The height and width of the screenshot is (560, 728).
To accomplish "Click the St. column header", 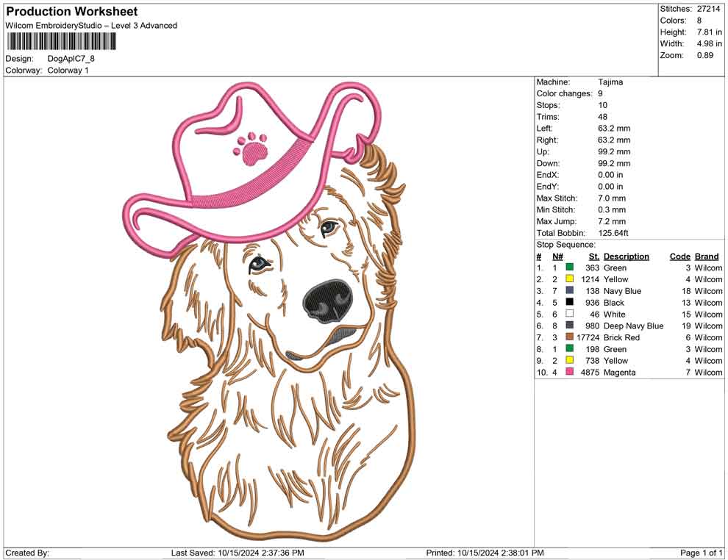I will pyautogui.click(x=593, y=256).
